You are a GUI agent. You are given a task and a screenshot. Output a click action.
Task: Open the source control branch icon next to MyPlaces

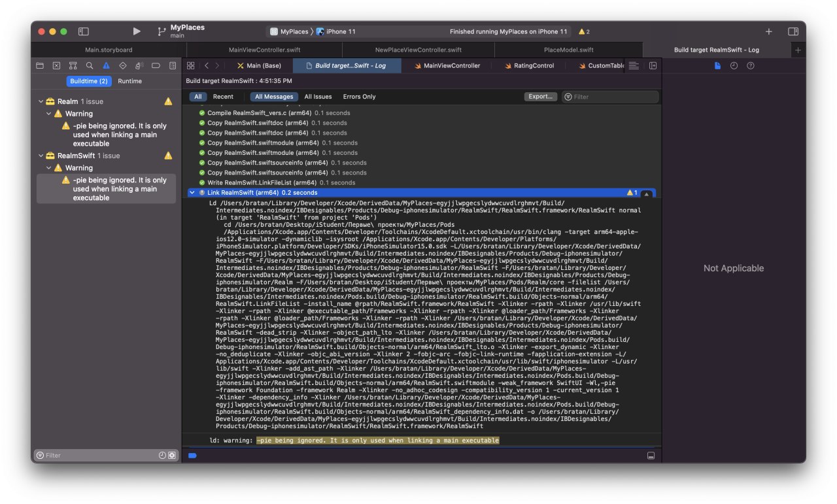(x=162, y=31)
